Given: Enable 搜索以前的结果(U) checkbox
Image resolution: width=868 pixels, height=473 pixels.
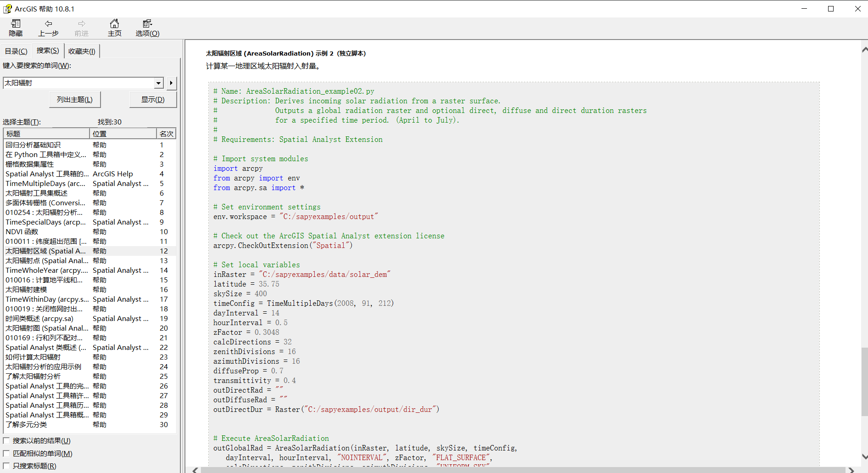Looking at the screenshot, I should coord(6,441).
